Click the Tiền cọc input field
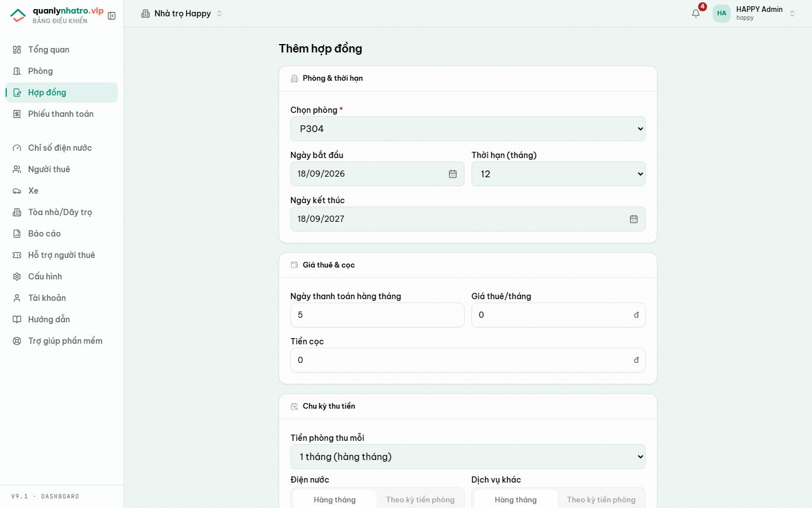The width and height of the screenshot is (812, 508). click(x=468, y=360)
